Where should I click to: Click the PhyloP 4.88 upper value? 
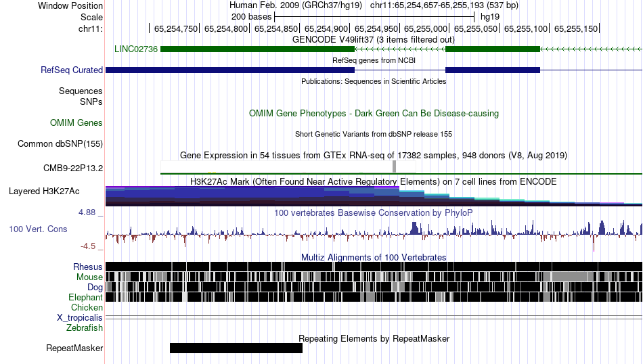pos(87,212)
